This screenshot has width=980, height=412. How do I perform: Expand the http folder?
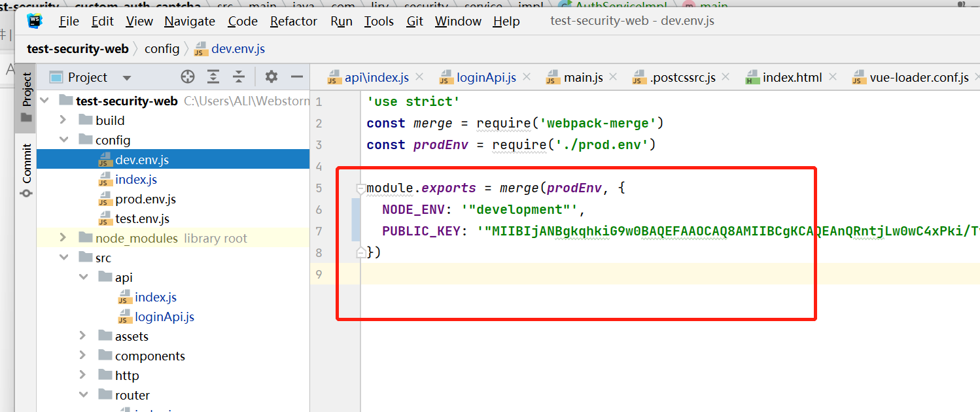click(x=83, y=375)
